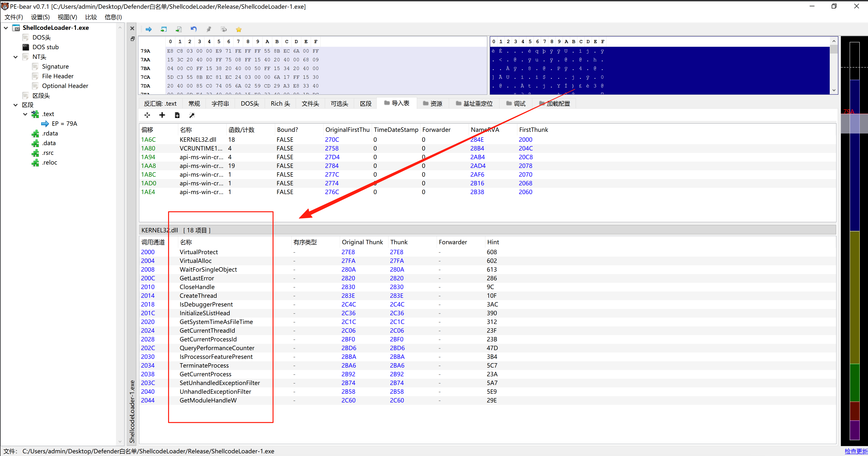The width and height of the screenshot is (868, 456).
Task: Click the four-dot move icon in imports toolbar
Action: click(147, 115)
